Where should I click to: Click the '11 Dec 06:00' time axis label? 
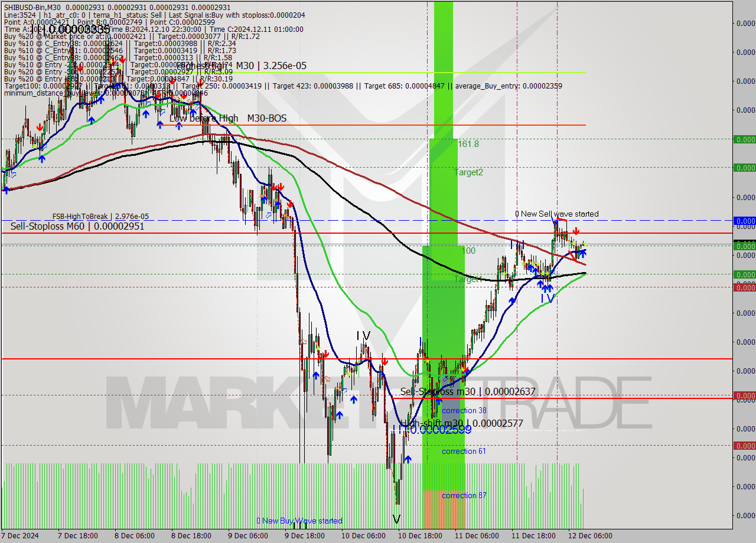pyautogui.click(x=475, y=536)
